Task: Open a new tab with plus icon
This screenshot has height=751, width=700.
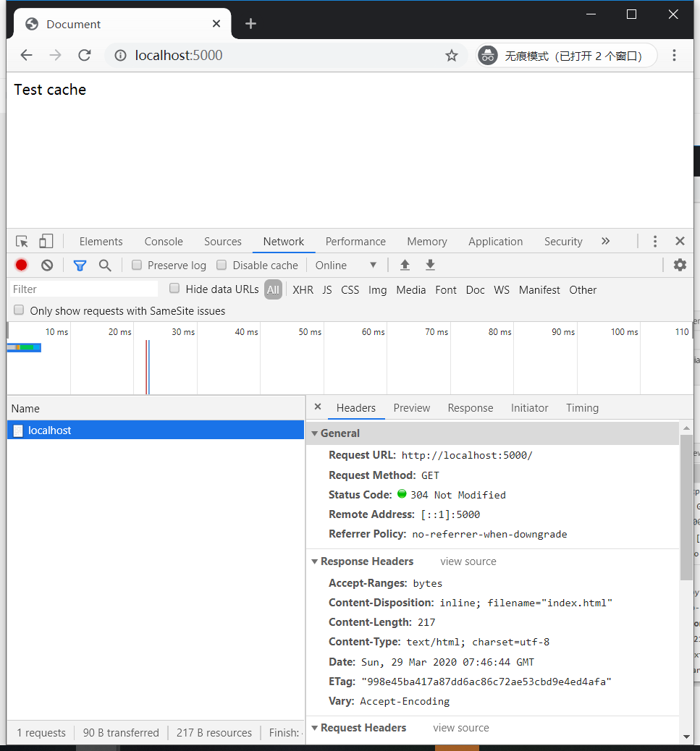Action: [x=250, y=23]
